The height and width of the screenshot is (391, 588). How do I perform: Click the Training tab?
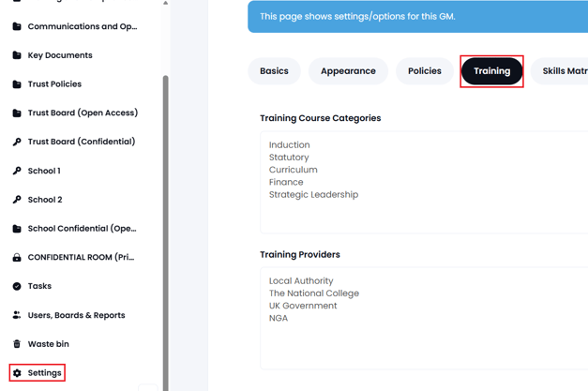[491, 71]
